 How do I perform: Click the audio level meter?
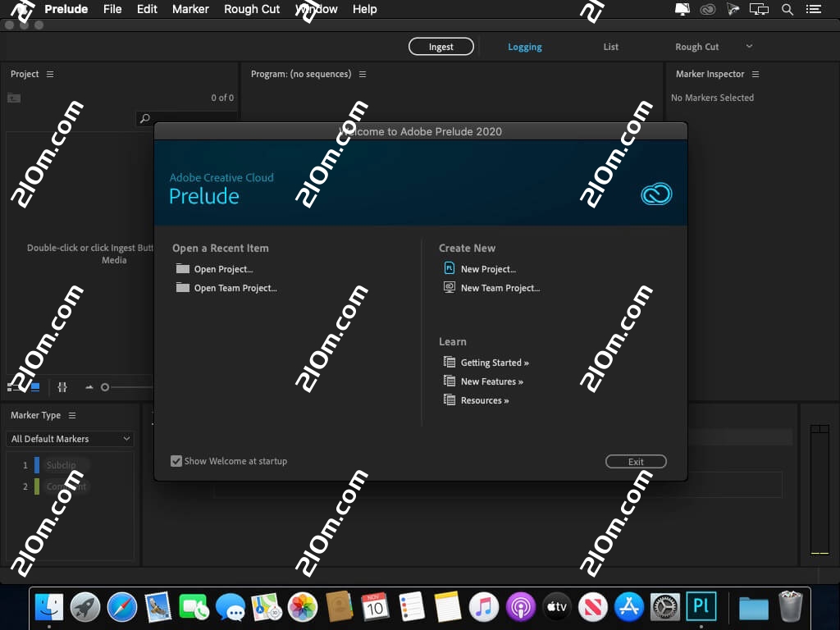[x=819, y=490]
